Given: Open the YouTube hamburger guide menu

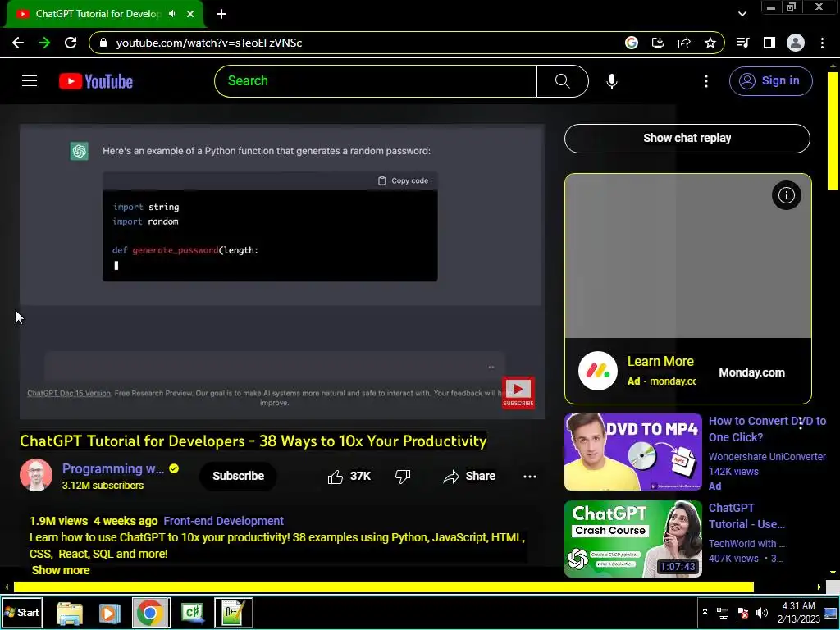Looking at the screenshot, I should coord(30,81).
